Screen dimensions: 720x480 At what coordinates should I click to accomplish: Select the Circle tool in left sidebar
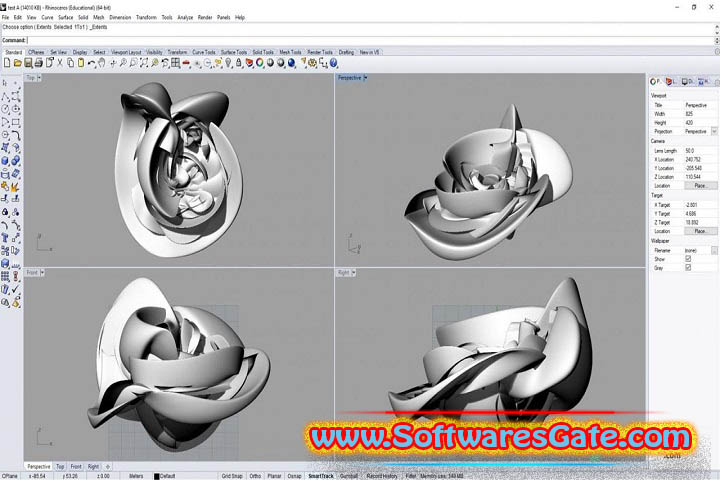(x=6, y=109)
